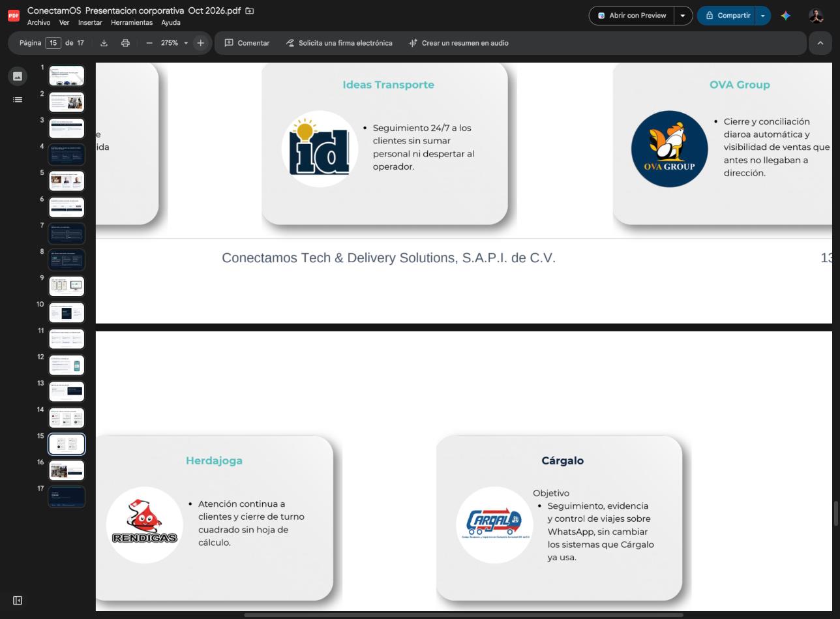Click the Ideas Transporte heading

388,85
